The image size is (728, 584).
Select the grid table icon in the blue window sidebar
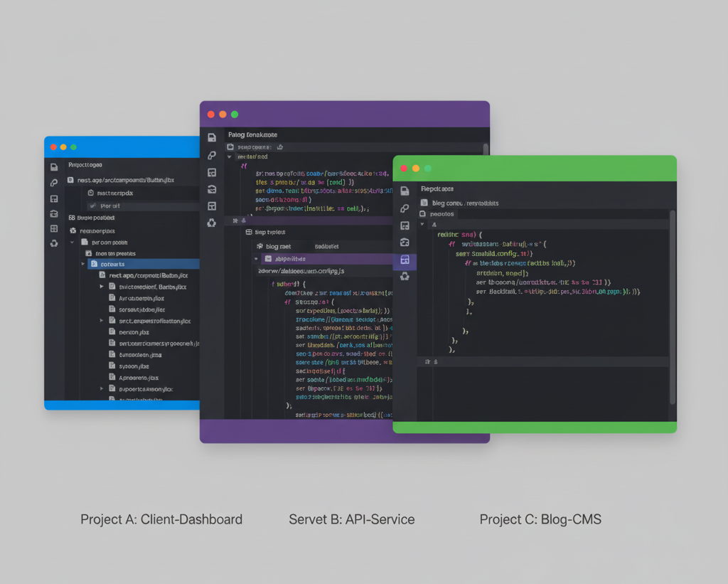click(x=54, y=228)
